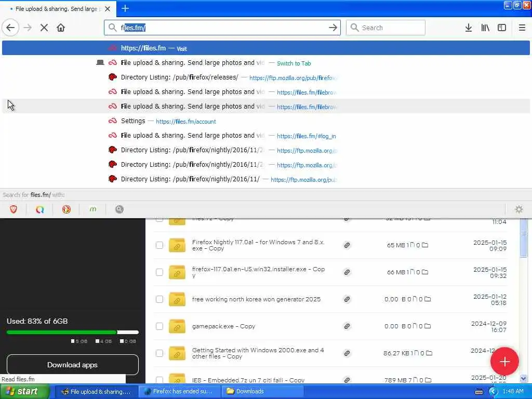Select checkbox for free working north korea won generator
532x399 pixels.
pyautogui.click(x=159, y=299)
